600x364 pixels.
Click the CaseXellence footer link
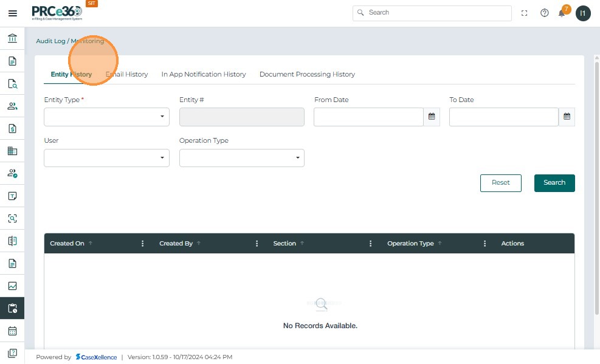pyautogui.click(x=97, y=357)
